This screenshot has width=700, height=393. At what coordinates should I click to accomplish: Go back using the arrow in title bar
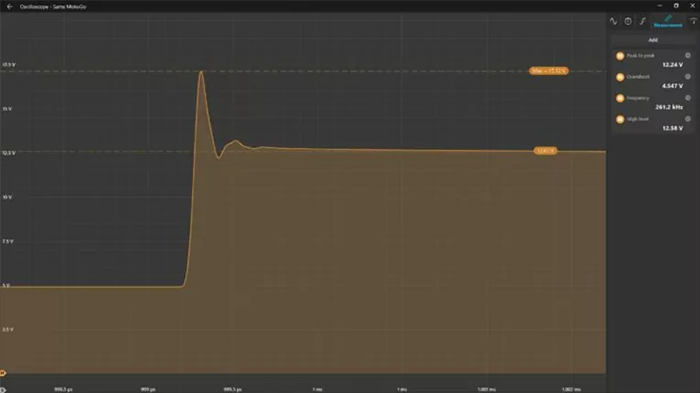[x=9, y=7]
